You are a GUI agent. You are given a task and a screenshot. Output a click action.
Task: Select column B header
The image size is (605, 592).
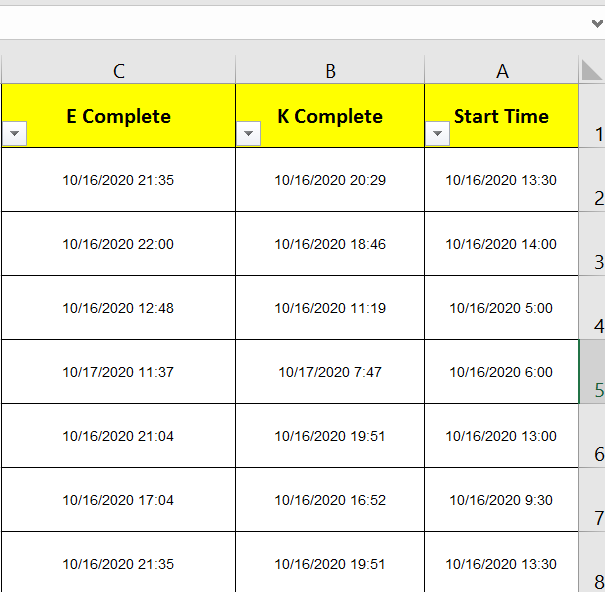click(x=330, y=70)
